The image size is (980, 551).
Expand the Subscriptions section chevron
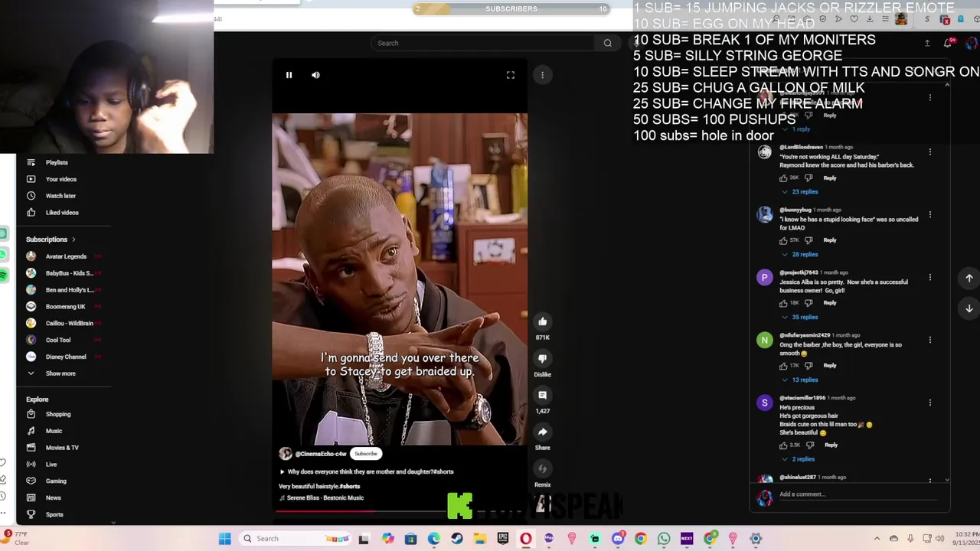click(x=73, y=240)
